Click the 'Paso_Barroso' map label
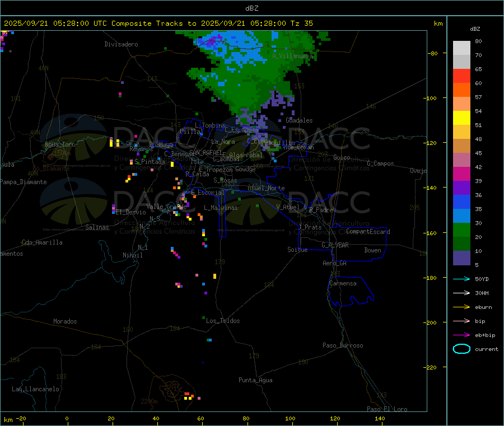Viewport: 504px width, 426px height. point(343,345)
